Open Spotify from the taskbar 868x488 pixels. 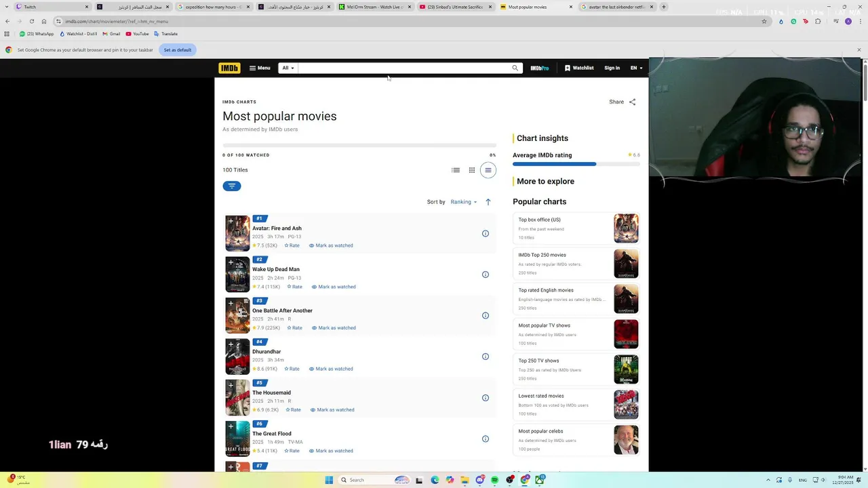[495, 480]
